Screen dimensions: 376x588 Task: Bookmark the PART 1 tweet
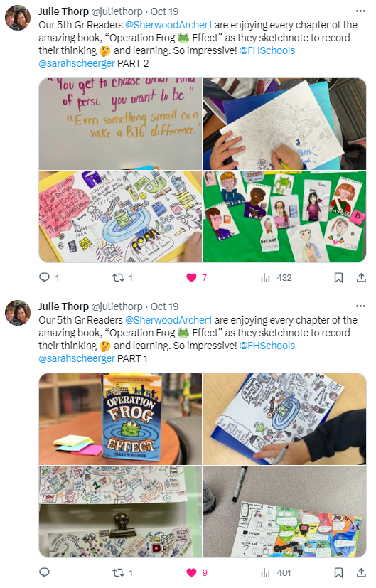click(x=338, y=572)
